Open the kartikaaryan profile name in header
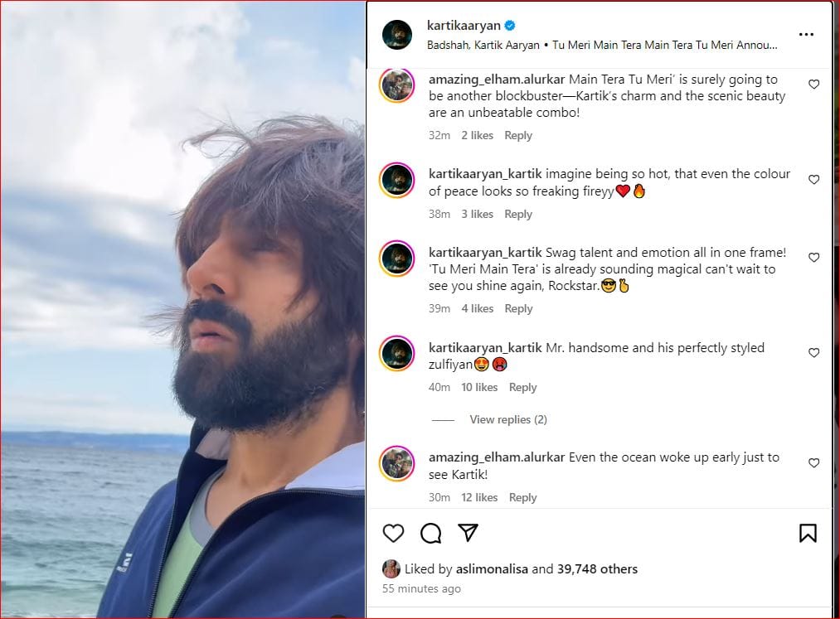840x619 pixels. pos(464,25)
